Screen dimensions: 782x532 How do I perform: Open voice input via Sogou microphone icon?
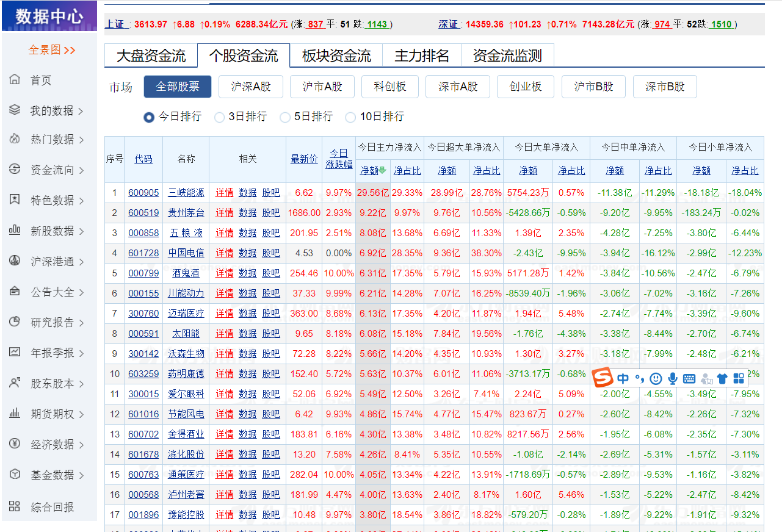pyautogui.click(x=673, y=378)
